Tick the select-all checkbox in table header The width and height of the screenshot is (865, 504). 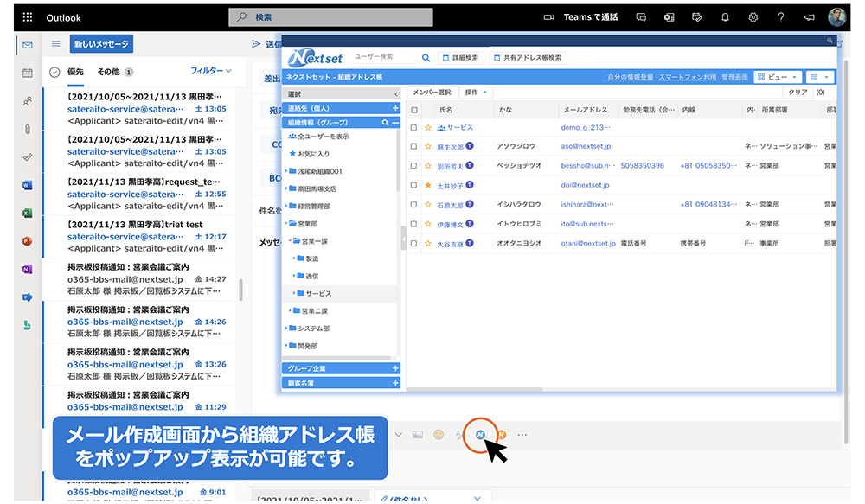414,111
